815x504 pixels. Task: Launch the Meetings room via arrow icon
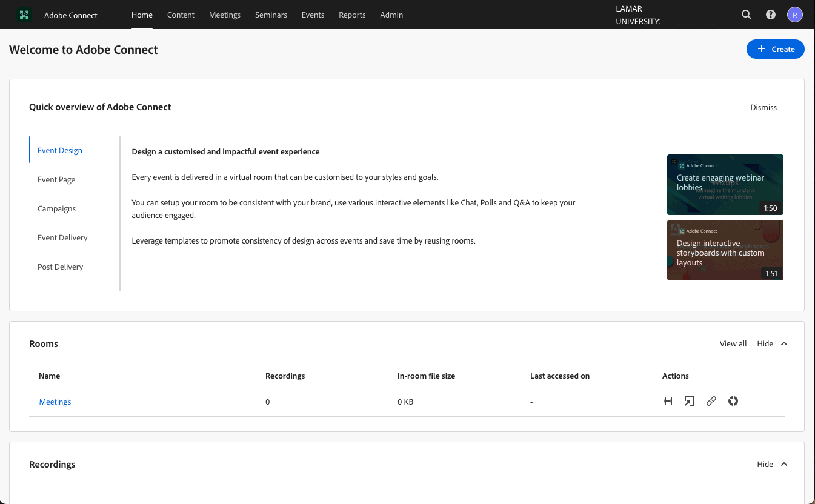pyautogui.click(x=690, y=401)
